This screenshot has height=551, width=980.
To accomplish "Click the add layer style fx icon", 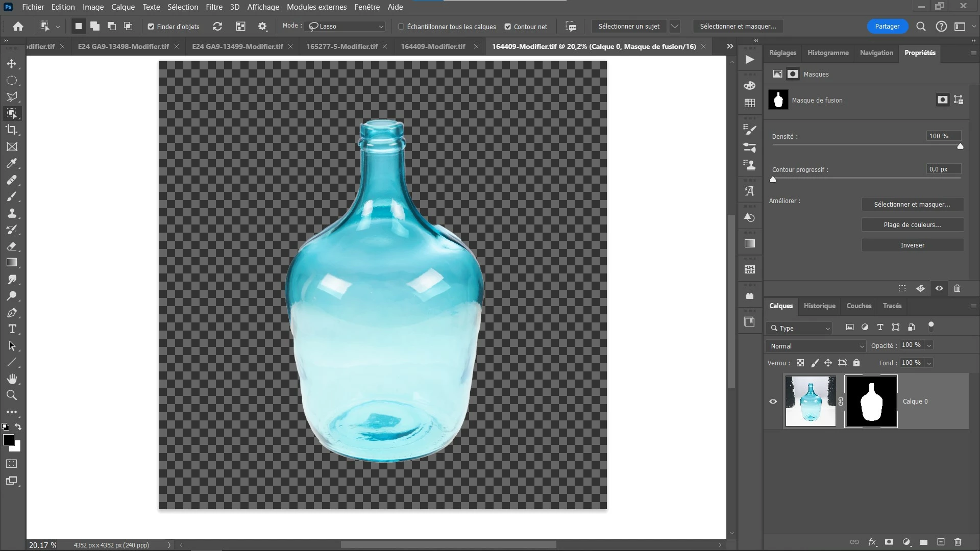I will pos(872,542).
